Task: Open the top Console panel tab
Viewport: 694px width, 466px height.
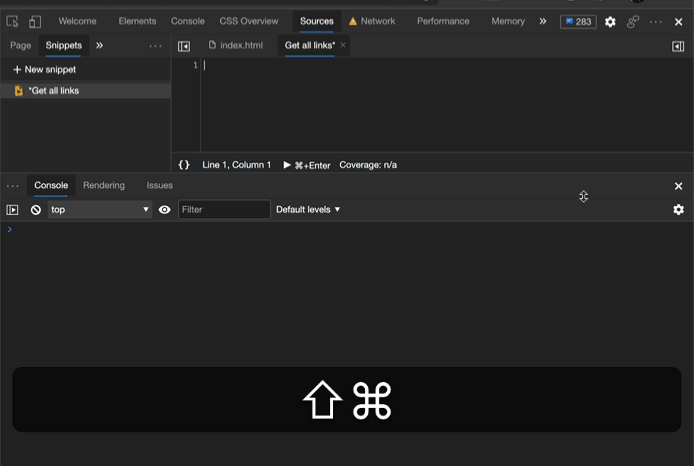Action: (x=188, y=21)
